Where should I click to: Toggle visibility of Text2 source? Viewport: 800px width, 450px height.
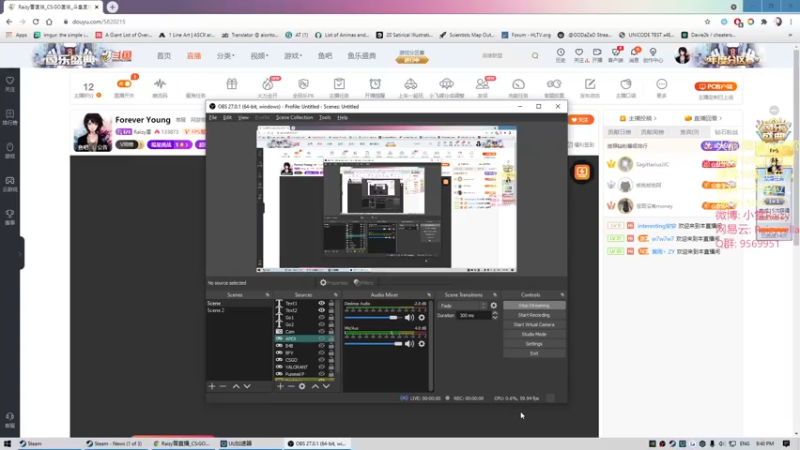click(321, 310)
